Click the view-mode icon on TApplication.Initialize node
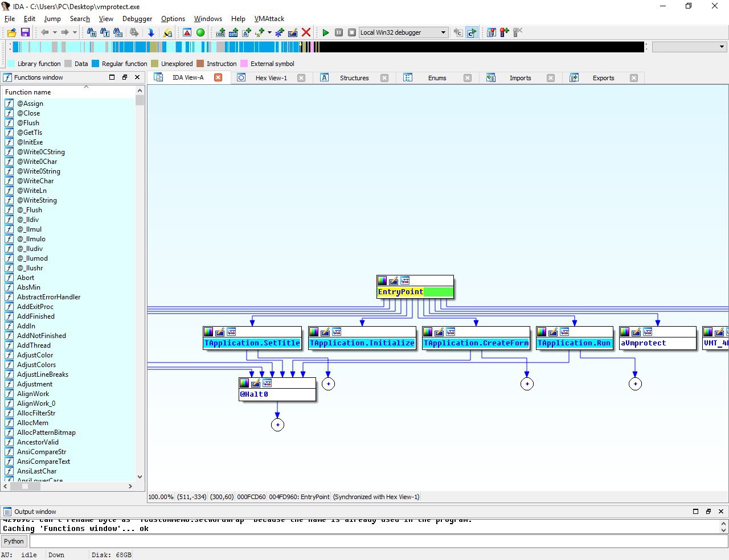Viewport: 729px width, 560px height. 337,332
